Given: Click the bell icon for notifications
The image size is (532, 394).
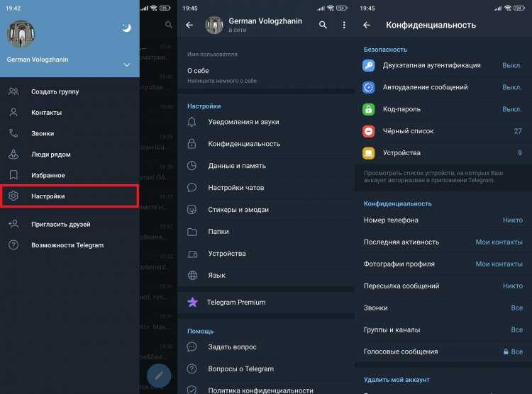Looking at the screenshot, I should (x=192, y=122).
